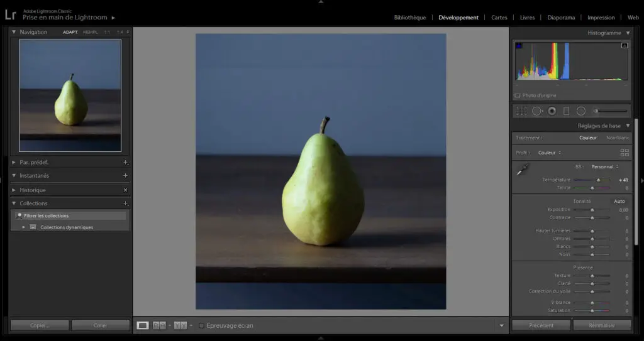Enable Epreuvage écran checkbox

click(201, 325)
